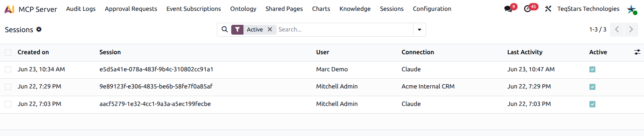Open the conversations chat icon
This screenshot has height=136, width=644.
[x=508, y=9]
